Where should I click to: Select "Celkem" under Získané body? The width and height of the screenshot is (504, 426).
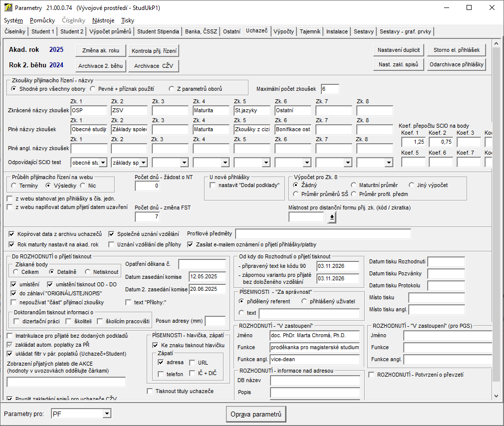[x=16, y=272]
